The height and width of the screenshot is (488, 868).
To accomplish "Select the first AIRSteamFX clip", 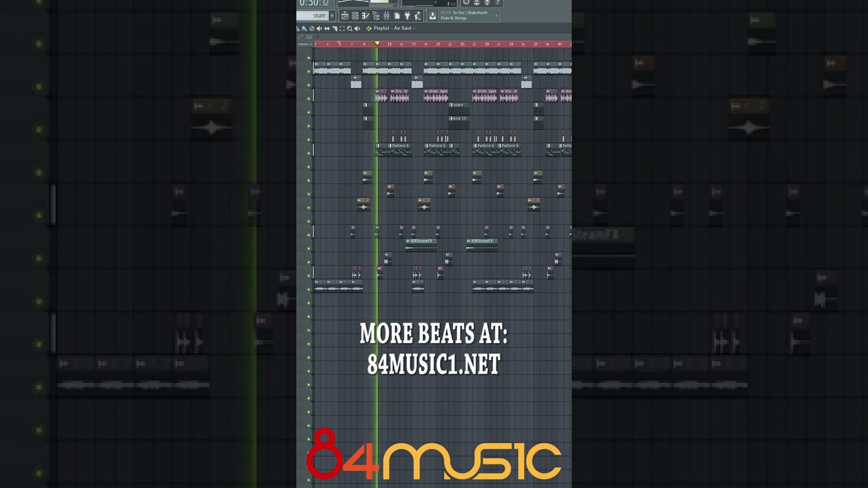I will pos(421,245).
